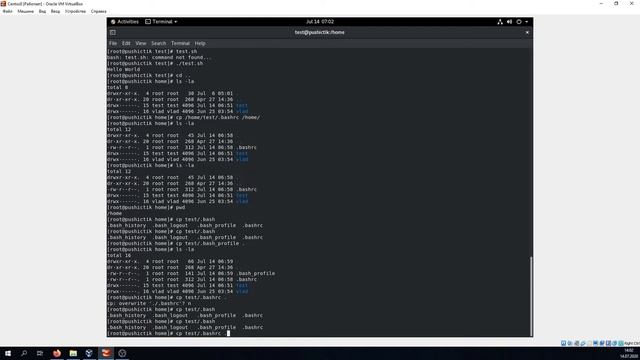Open VirtualBox Manager from the taskbar
The height and width of the screenshot is (360, 640).
coord(89,353)
